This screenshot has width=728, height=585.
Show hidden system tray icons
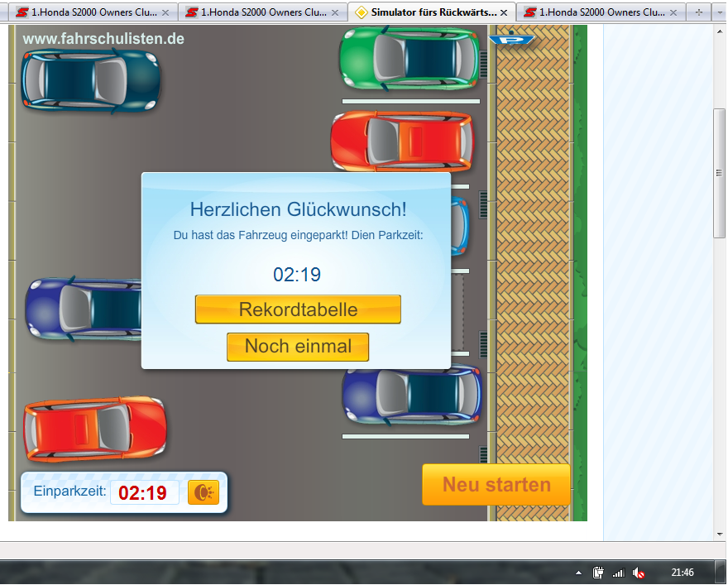tap(579, 573)
